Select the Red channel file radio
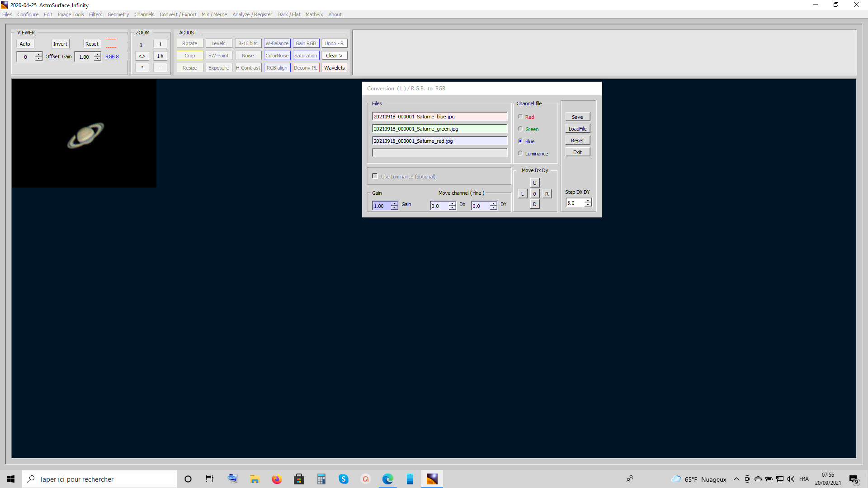 point(520,117)
